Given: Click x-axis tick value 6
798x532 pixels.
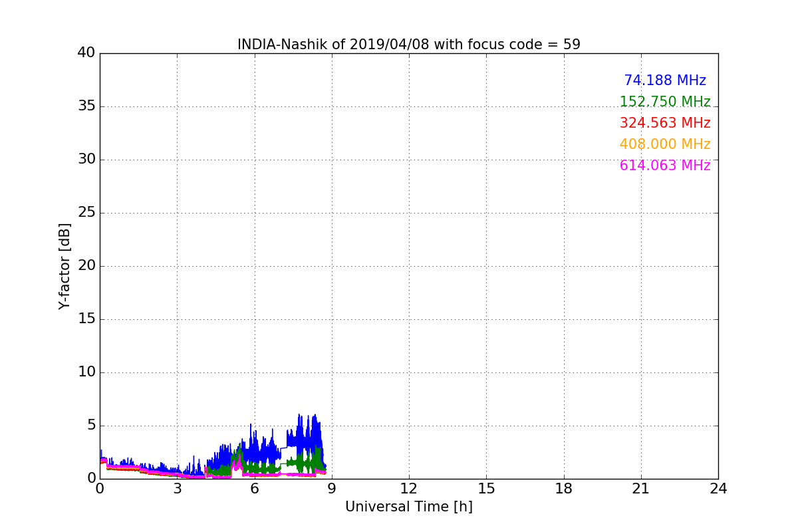Looking at the screenshot, I should click(255, 489).
